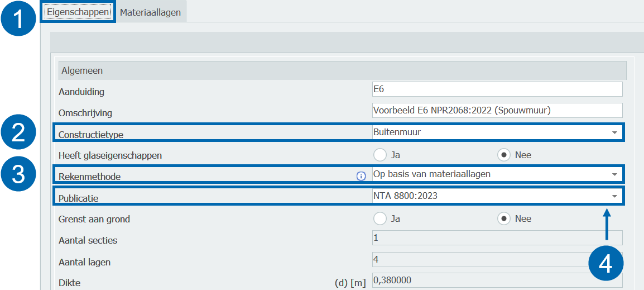Switch to the Materiaallagen tab
644x290 pixels.
(x=150, y=12)
